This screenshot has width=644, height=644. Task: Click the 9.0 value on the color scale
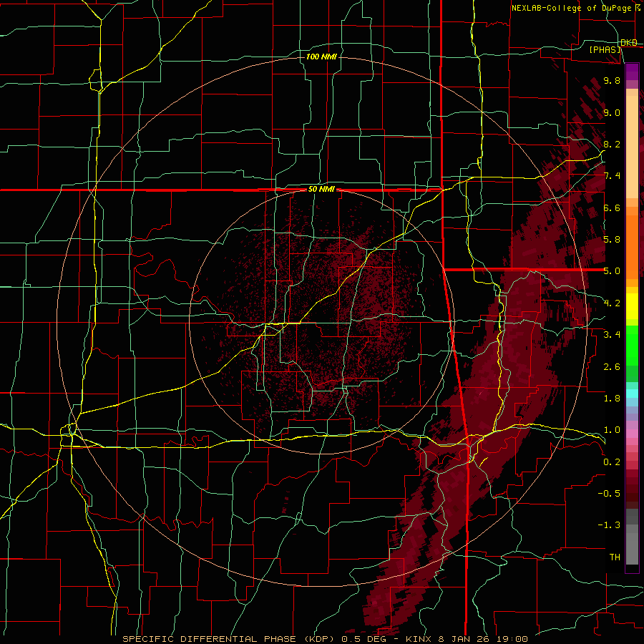click(612, 112)
